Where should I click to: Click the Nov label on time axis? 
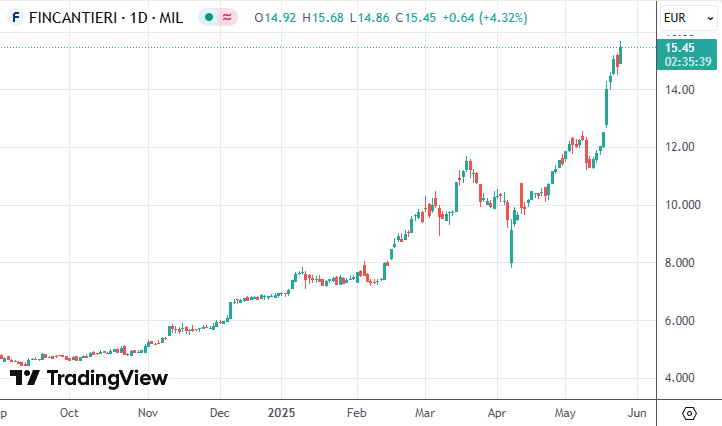tap(148, 412)
